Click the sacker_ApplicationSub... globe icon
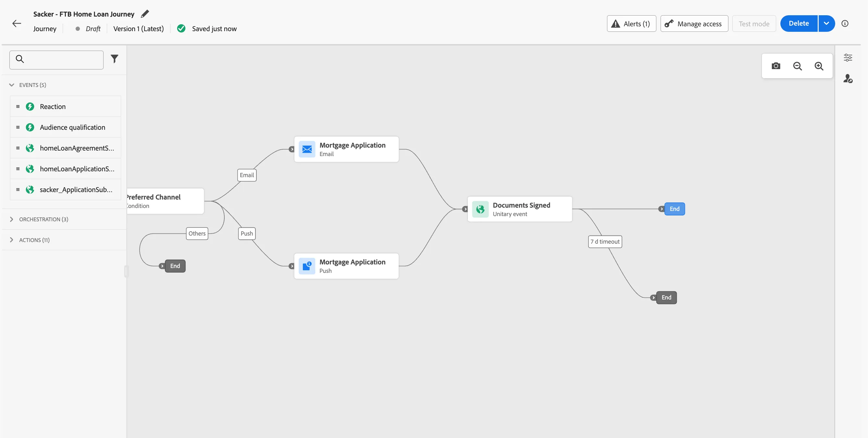The image size is (868, 438). click(30, 189)
